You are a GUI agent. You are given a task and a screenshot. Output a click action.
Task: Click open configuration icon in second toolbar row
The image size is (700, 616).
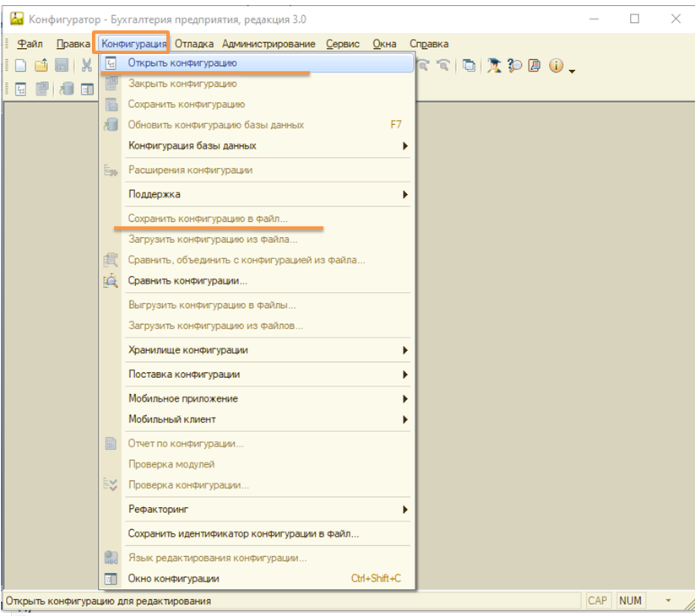[x=21, y=89]
